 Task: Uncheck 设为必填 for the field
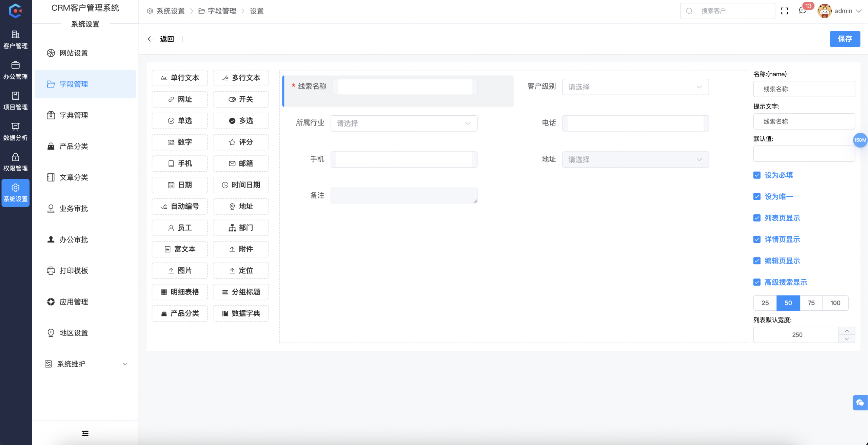[757, 175]
